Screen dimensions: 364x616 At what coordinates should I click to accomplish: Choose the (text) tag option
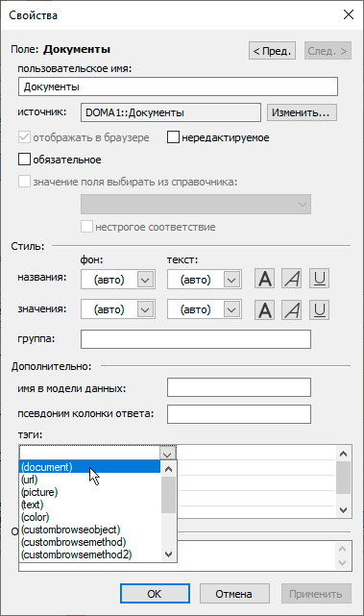tap(90, 505)
